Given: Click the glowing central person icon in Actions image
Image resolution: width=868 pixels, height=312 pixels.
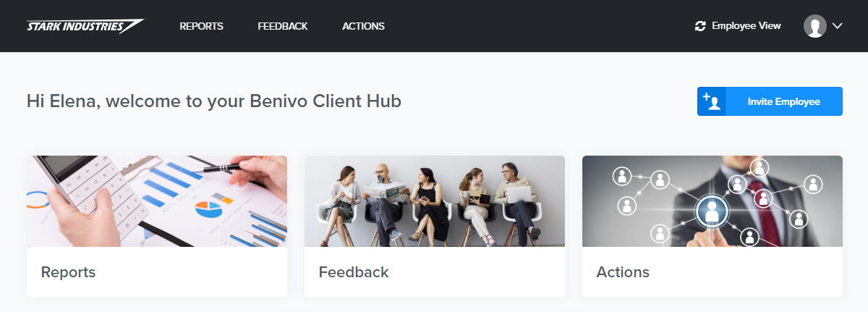Looking at the screenshot, I should (x=712, y=211).
